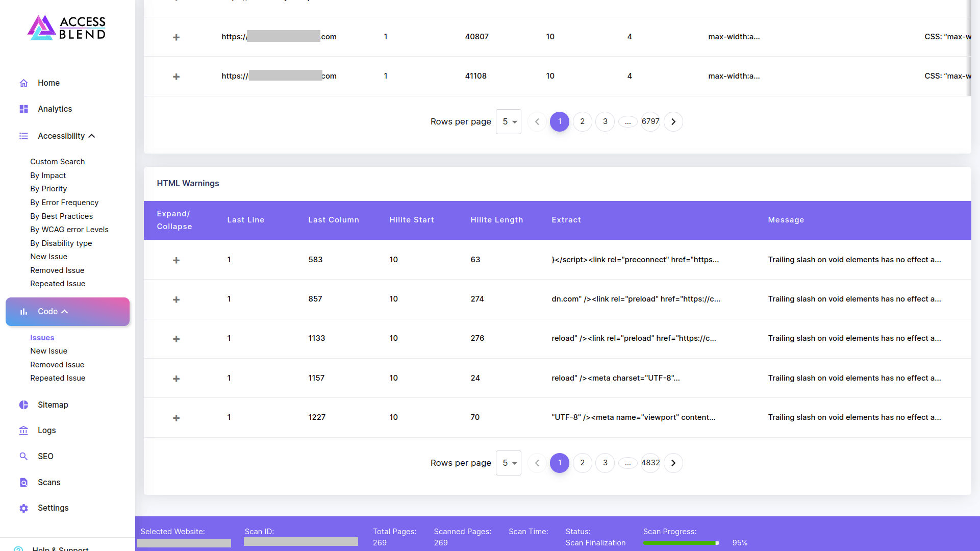Screen dimensions: 980x551
Task: Open New Issue under Accessibility
Action: [x=48, y=257]
